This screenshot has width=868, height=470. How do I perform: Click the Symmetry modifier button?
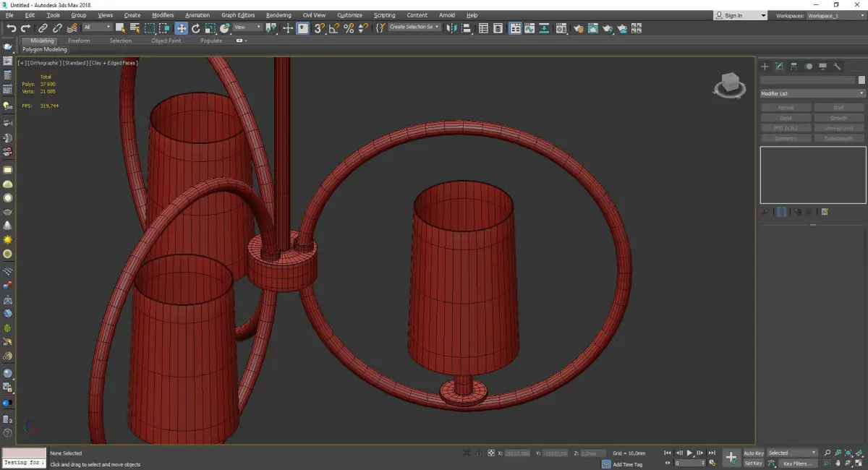click(x=786, y=138)
